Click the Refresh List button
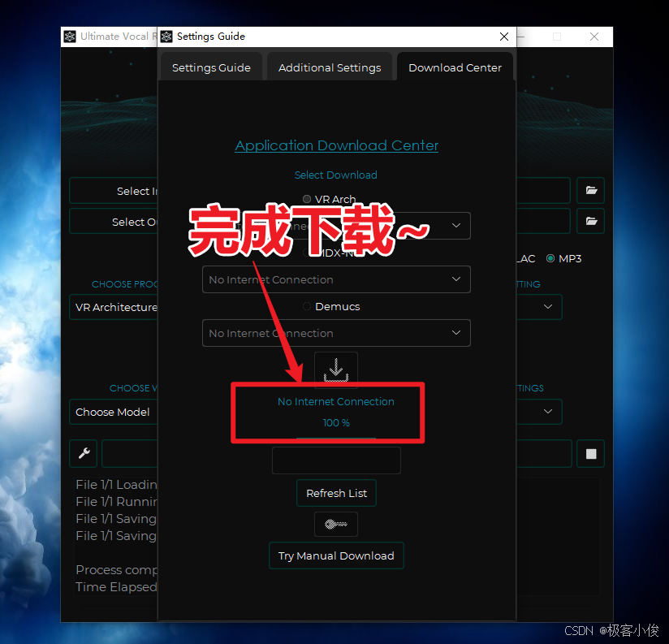 click(x=336, y=493)
